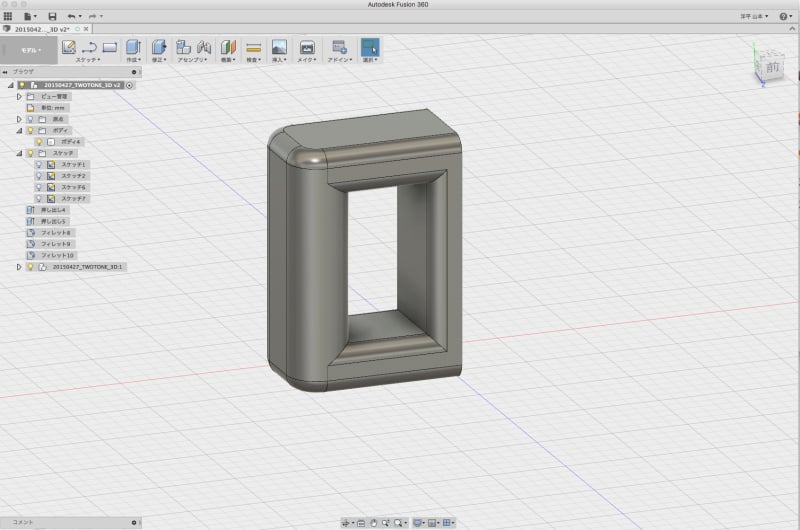Click the Viewports layout icon

coord(447,523)
